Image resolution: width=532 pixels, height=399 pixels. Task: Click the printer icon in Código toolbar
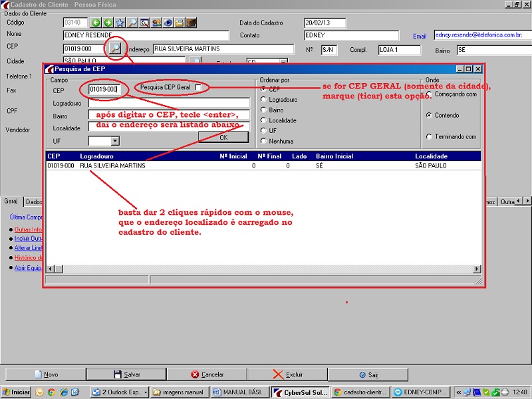(x=180, y=23)
